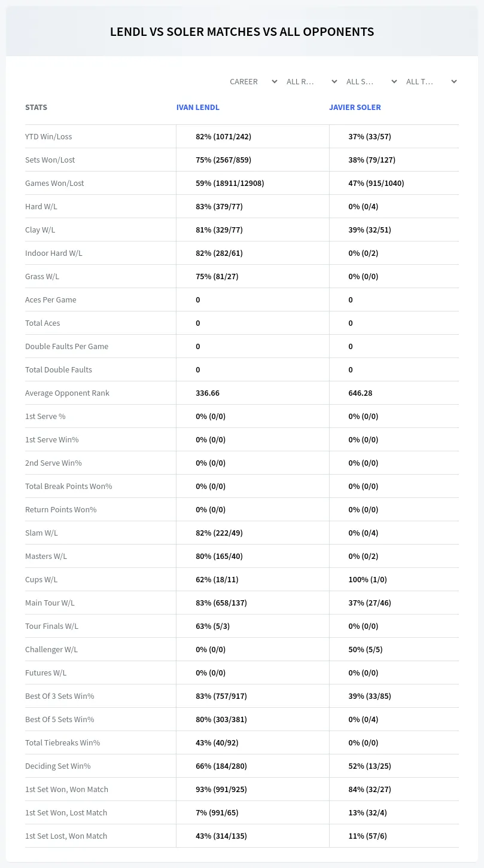Select Lendl's Masters W/L 80% (165/40)
The width and height of the screenshot is (484, 868).
[219, 556]
